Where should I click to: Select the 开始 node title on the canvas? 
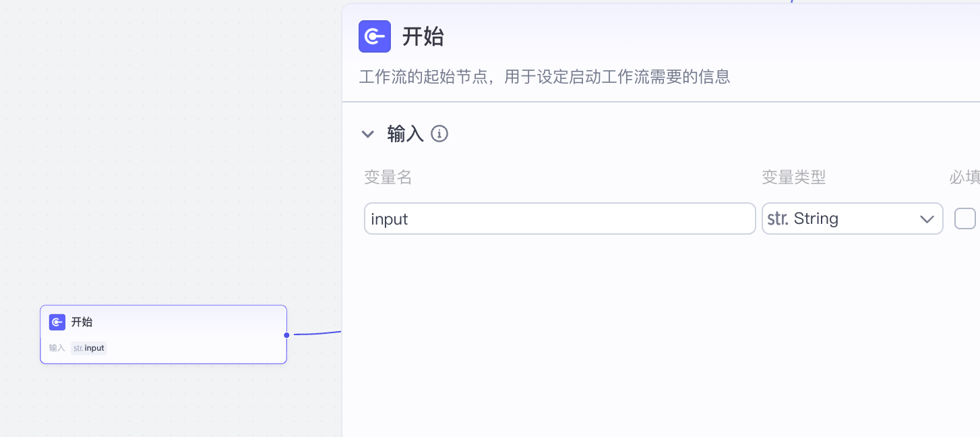[82, 322]
